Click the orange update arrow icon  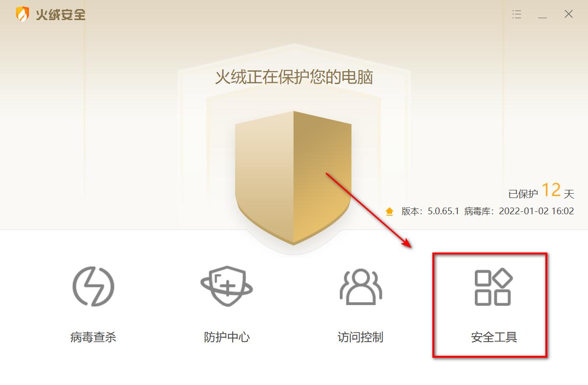pyautogui.click(x=389, y=211)
